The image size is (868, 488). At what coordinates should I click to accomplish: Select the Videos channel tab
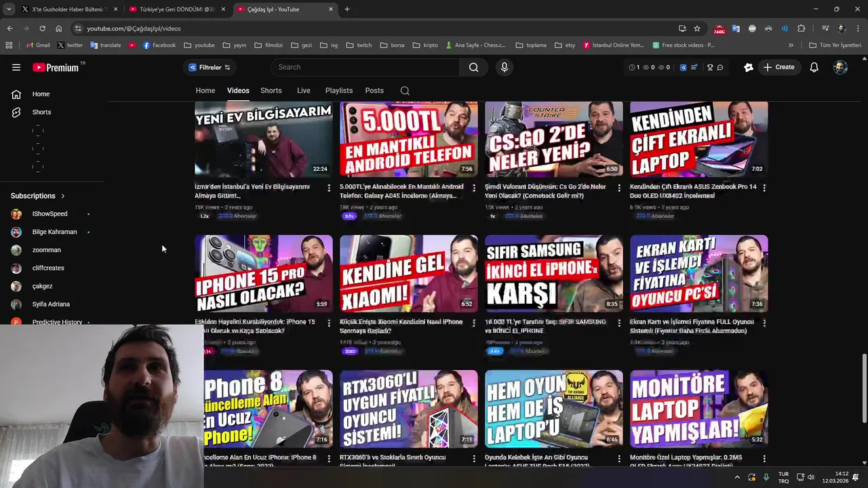point(238,91)
